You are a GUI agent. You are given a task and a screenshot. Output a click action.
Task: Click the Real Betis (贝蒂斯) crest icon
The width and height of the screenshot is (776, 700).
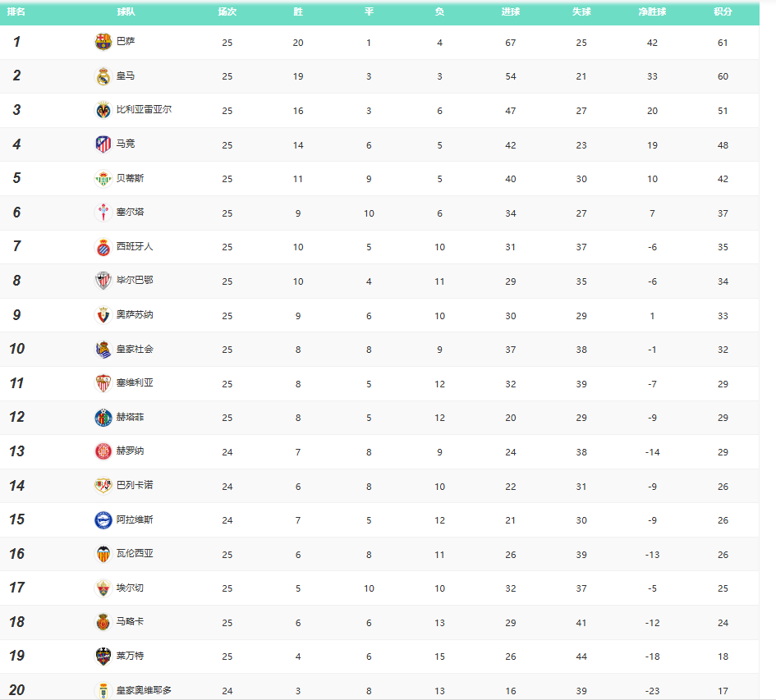tap(103, 179)
